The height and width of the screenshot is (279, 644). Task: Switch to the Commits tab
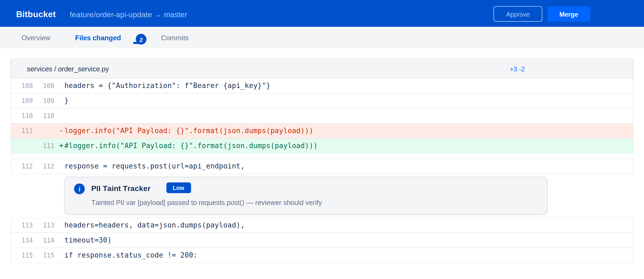(175, 38)
